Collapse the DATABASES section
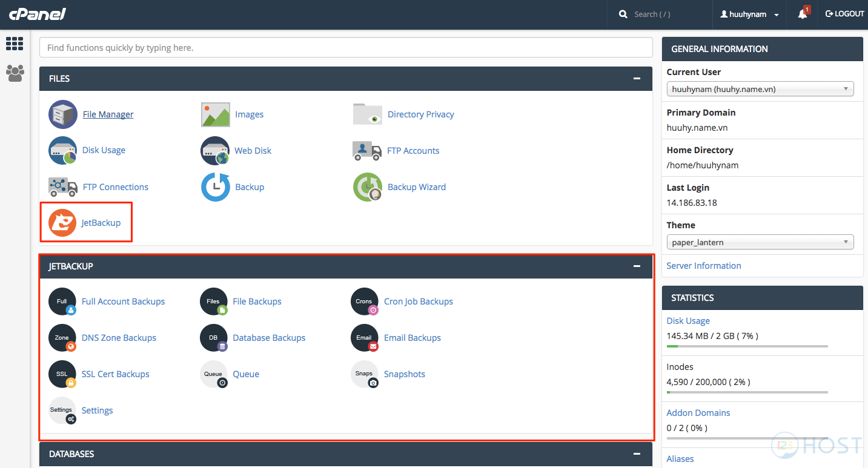The height and width of the screenshot is (468, 868). point(637,454)
